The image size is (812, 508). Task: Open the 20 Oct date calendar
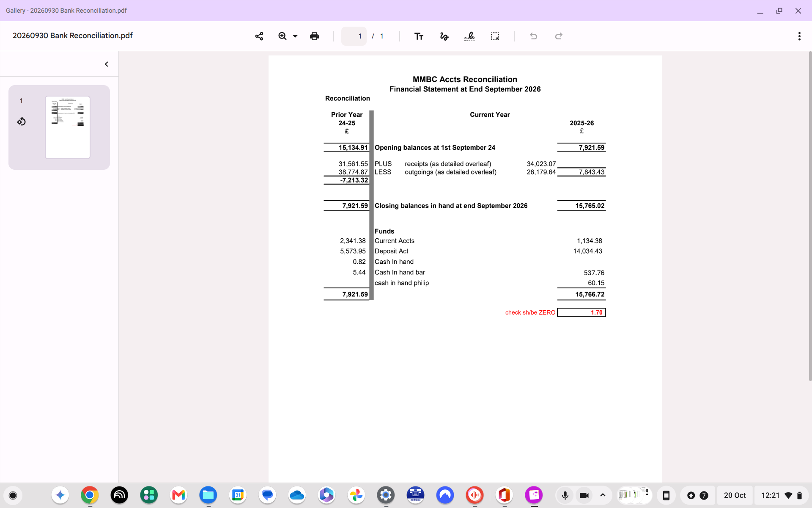735,495
